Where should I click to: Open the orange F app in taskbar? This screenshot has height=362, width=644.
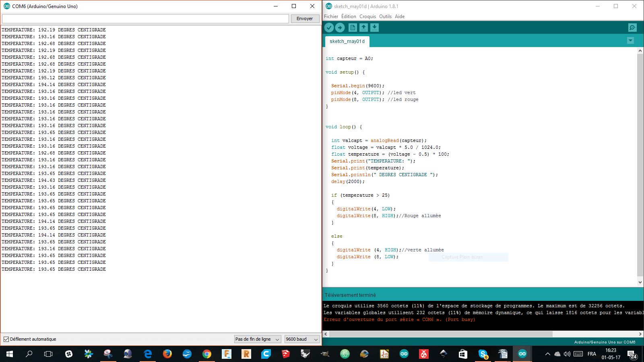[227, 354]
